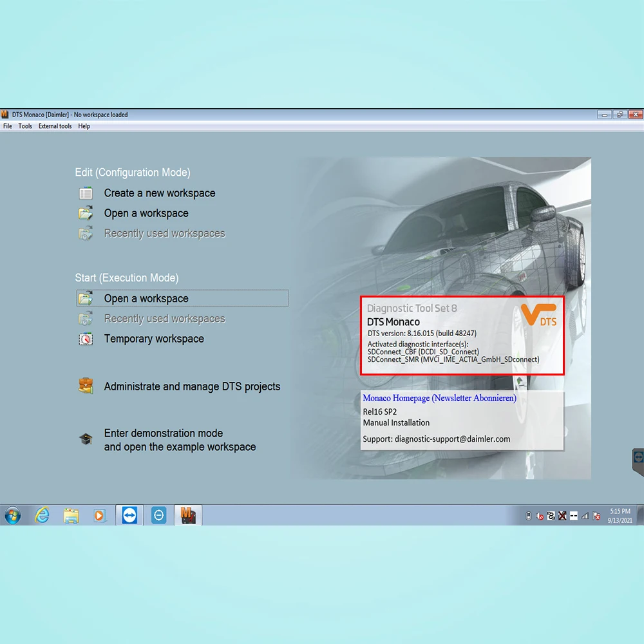Viewport: 644px width, 644px height.
Task: Click the folder icon for Open a workspace in Execution Mode
Action: pyautogui.click(x=86, y=298)
